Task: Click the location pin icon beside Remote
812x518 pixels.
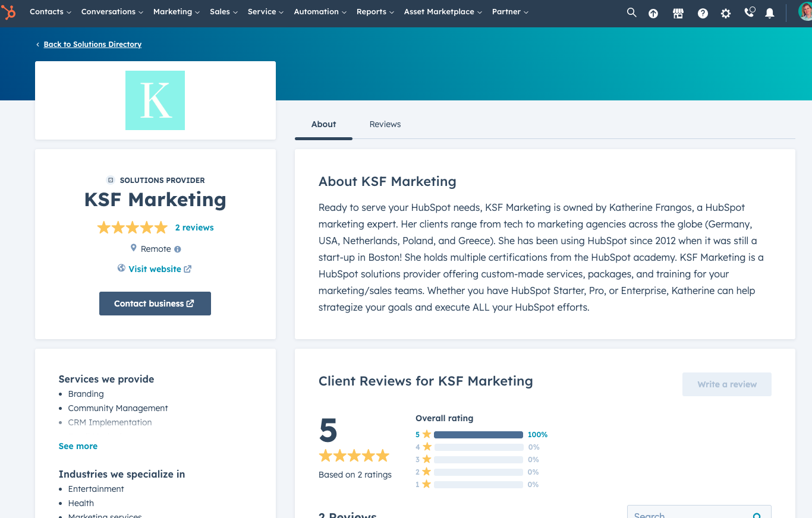Action: pos(134,248)
